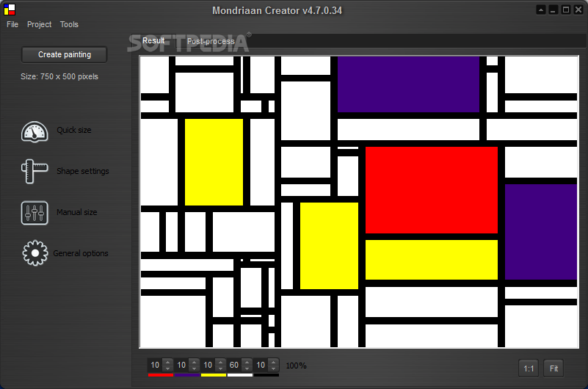Decrease the yellow color percentage
The width and height of the screenshot is (588, 389).
[221, 368]
